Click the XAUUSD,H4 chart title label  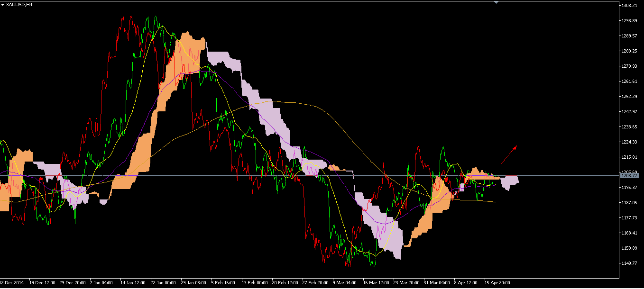pyautogui.click(x=19, y=4)
